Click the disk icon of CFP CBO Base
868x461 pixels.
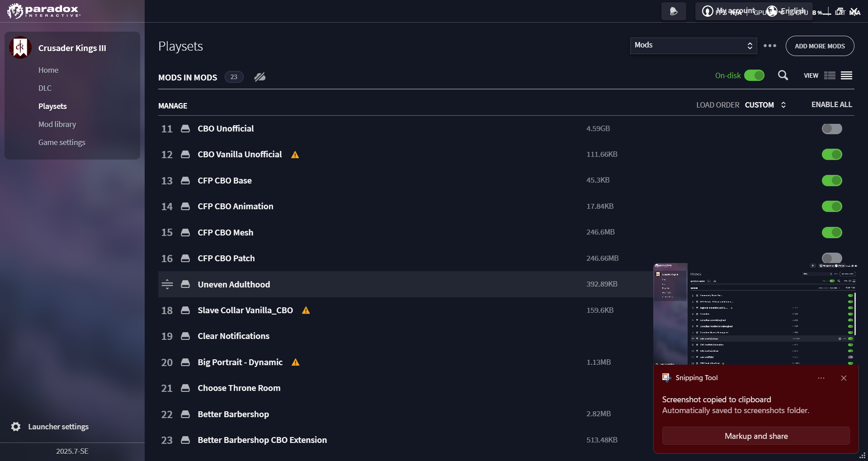pos(185,181)
